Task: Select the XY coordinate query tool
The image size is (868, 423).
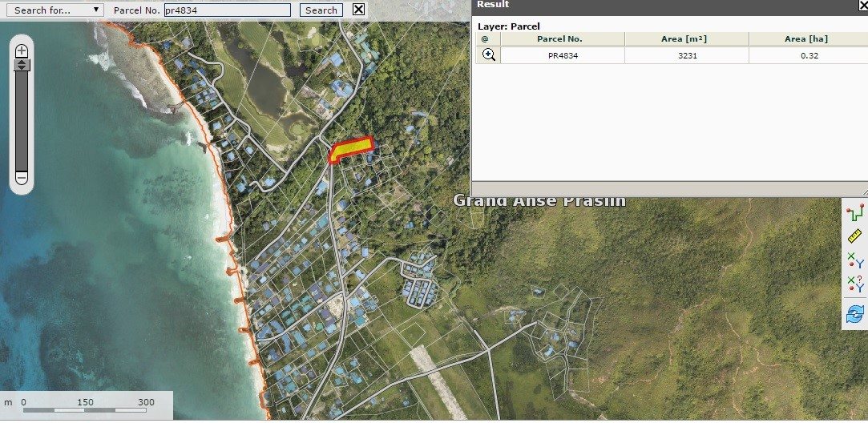Action: pos(855,284)
